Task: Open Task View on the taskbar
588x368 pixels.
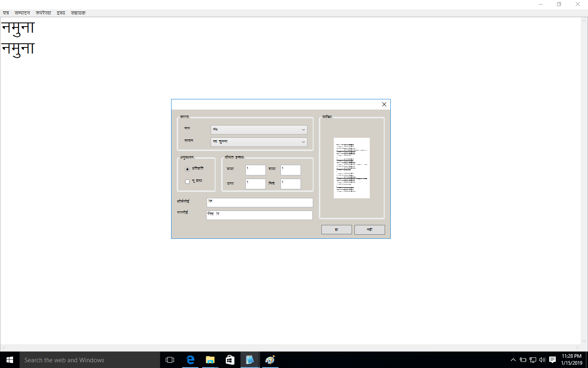Action: 170,360
